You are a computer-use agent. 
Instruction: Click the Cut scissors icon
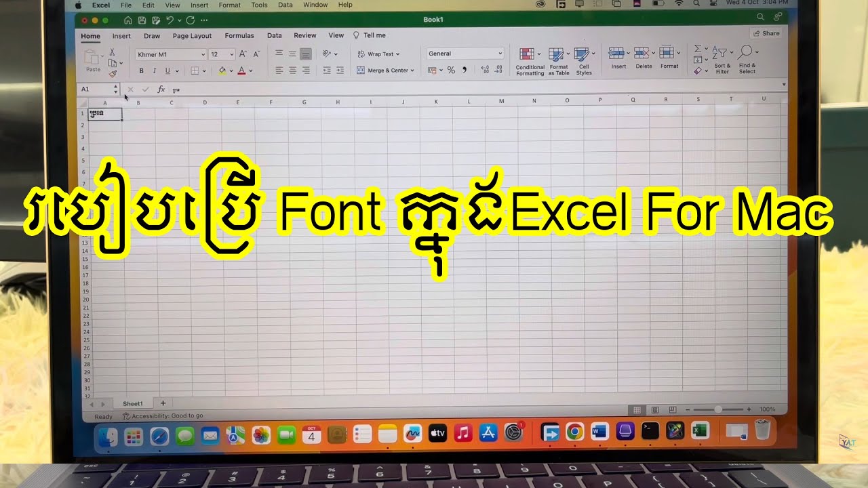(113, 52)
